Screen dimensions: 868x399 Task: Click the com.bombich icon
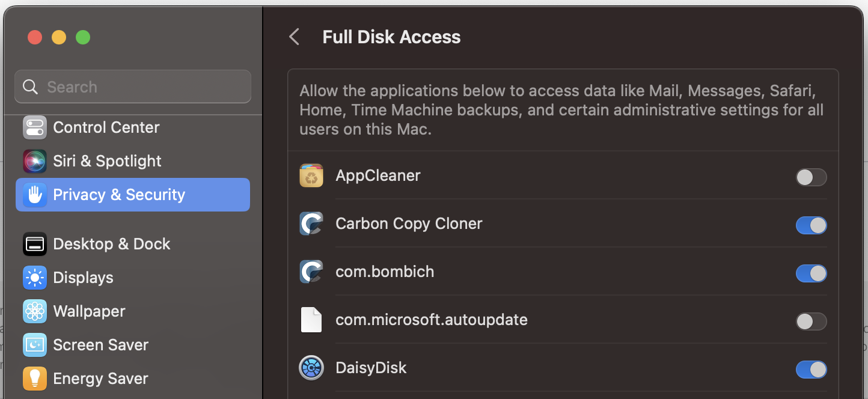[311, 272]
